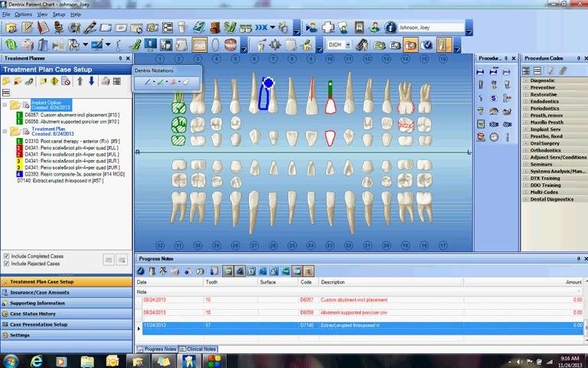Toggle Include Completed Cases checkbox
588x368 pixels.
click(6, 256)
